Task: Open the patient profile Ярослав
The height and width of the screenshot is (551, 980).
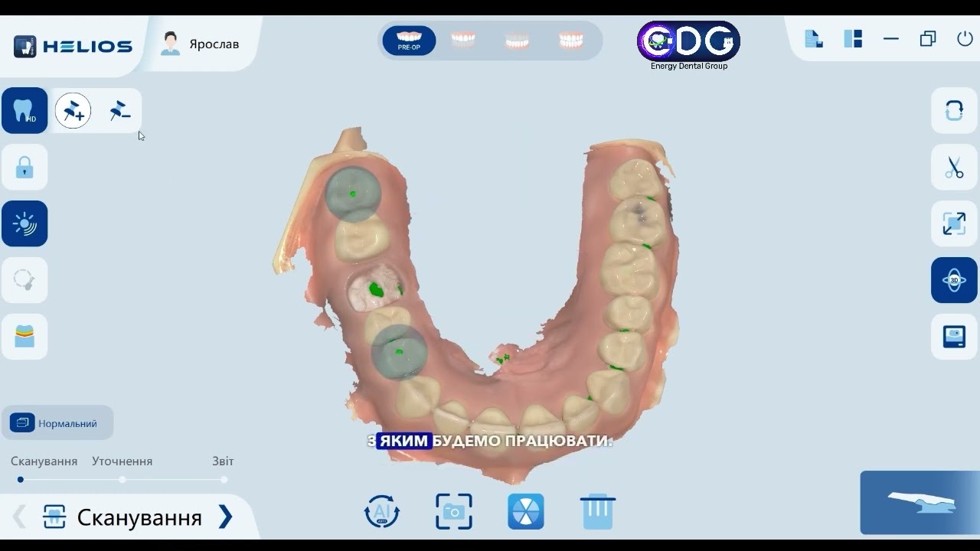Action: pyautogui.click(x=200, y=44)
